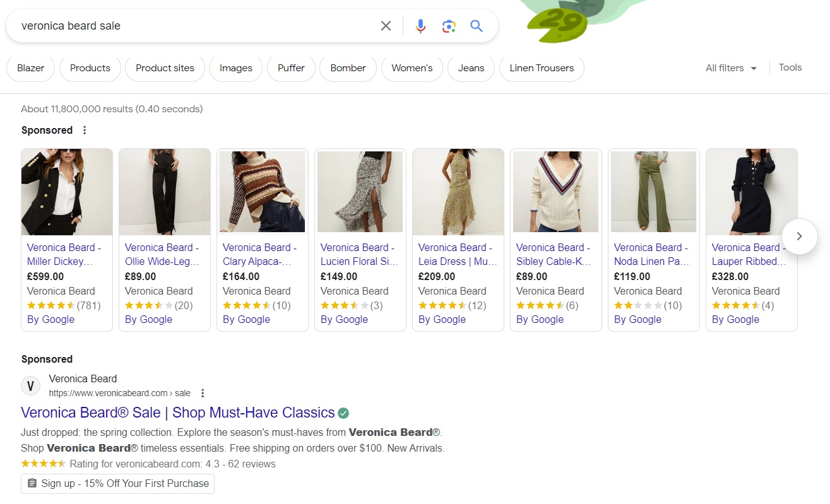Click By Google under the Miller Dickey card
The image size is (830, 504).
pyautogui.click(x=50, y=319)
